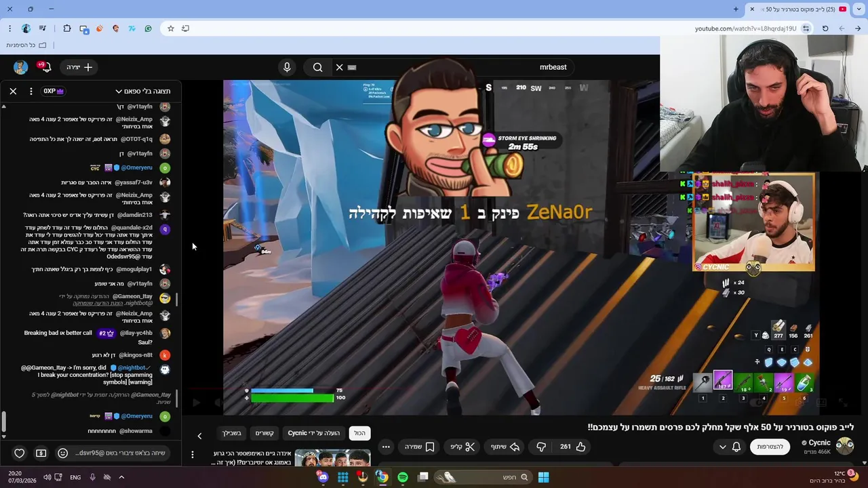The image size is (868, 488).
Task: Open the Chrome extensions puzzle icon
Action: point(67,28)
